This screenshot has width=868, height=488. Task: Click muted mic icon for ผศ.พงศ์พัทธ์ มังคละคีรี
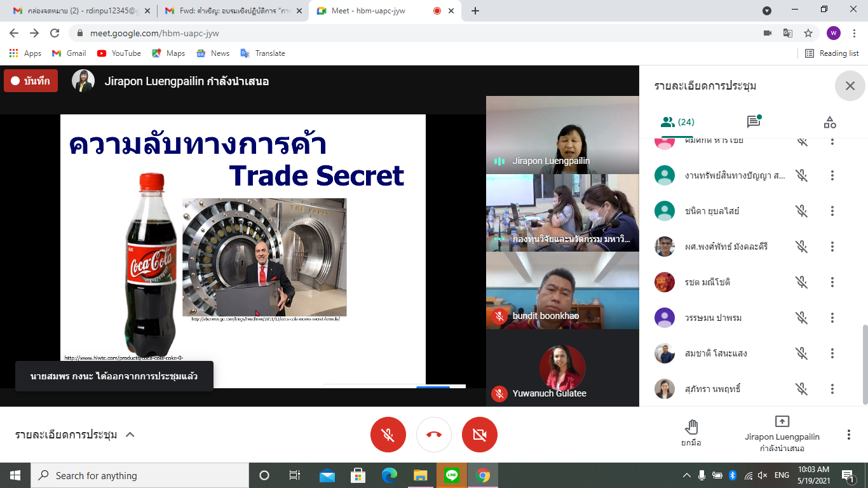[x=802, y=247]
